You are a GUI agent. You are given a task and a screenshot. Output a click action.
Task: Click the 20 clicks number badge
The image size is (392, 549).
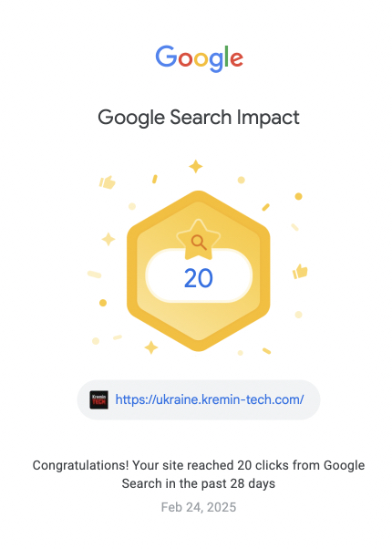[x=199, y=278]
